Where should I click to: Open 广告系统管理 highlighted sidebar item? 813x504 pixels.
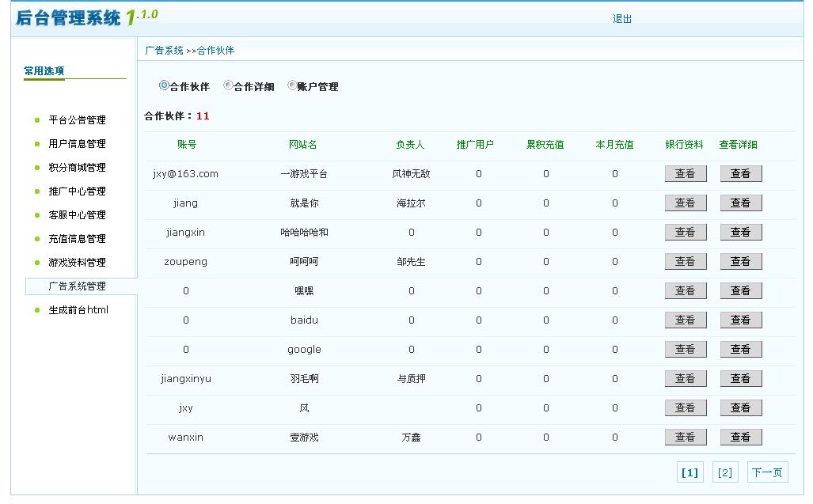coord(76,286)
